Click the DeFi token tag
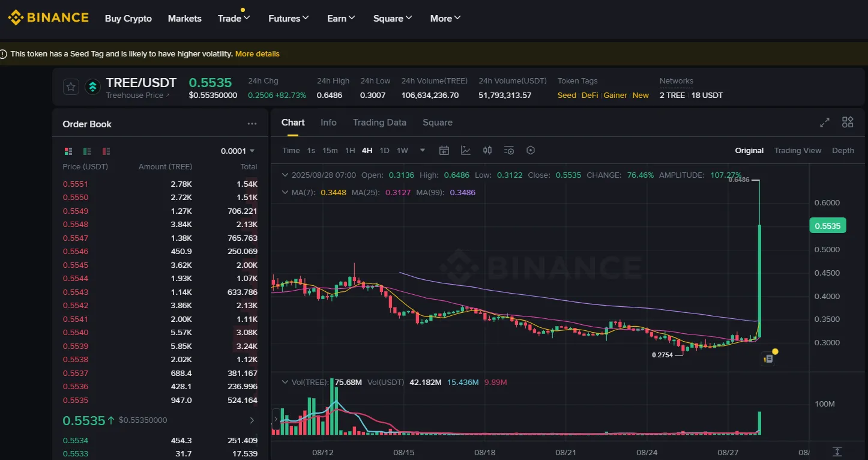Image resolution: width=868 pixels, height=460 pixels. coord(589,95)
